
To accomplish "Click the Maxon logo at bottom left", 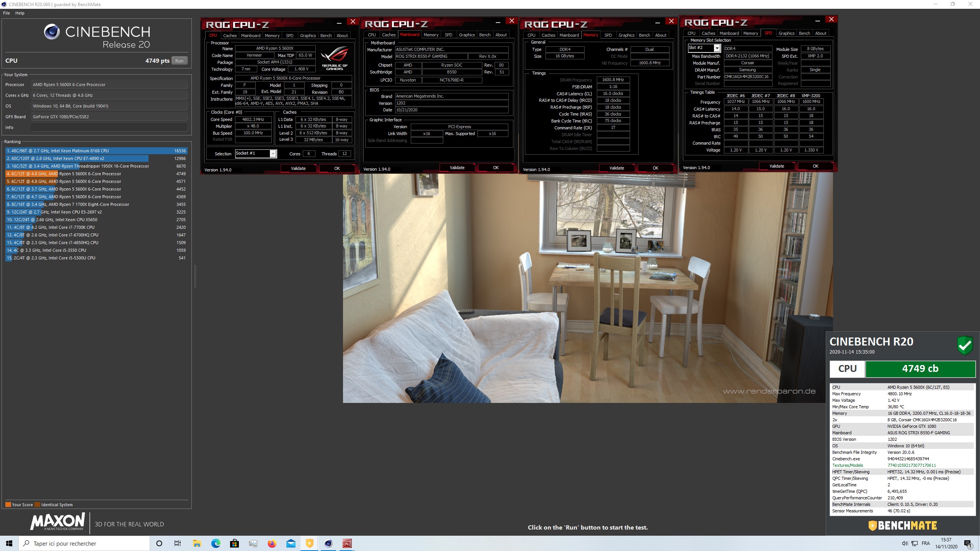I will coord(57,522).
